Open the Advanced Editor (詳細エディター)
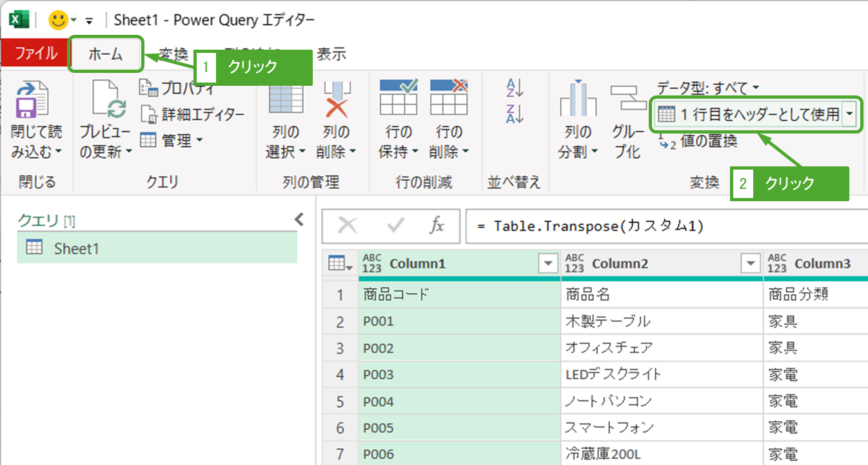 (193, 114)
